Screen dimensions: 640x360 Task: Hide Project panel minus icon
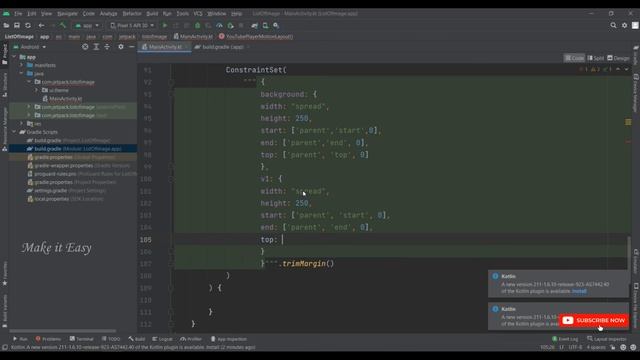(x=131, y=47)
